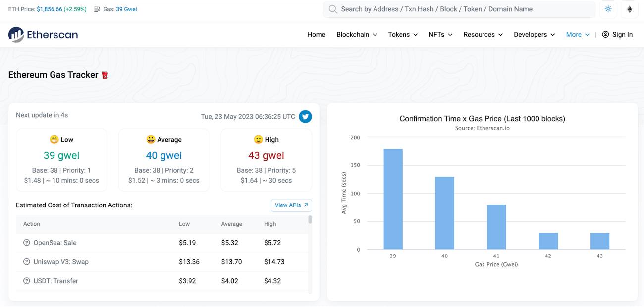
Task: Go to the Home page
Action: point(316,35)
